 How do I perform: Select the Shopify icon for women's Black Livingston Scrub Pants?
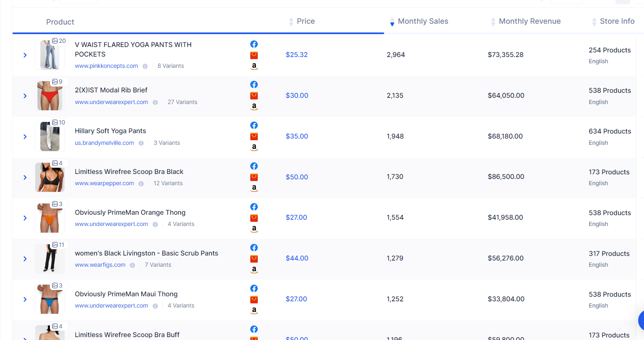click(254, 258)
